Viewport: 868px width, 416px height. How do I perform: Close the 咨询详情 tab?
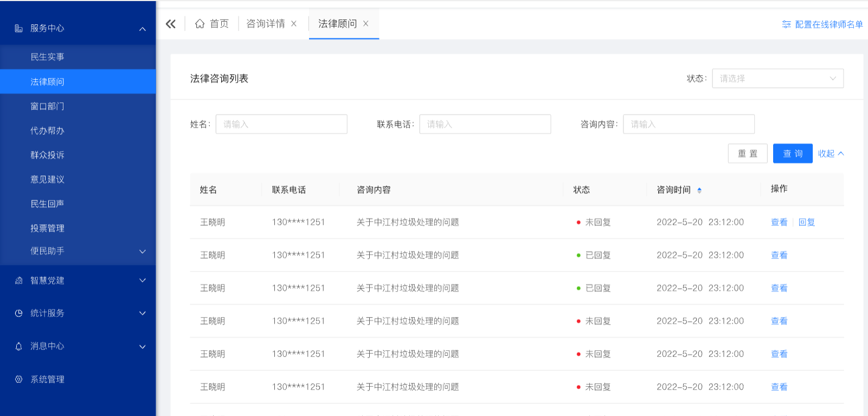point(294,24)
